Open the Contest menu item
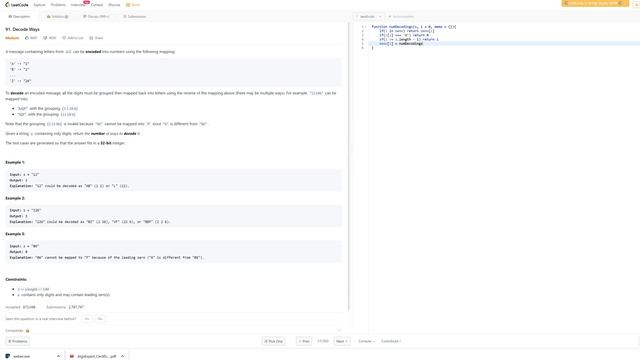Image resolution: width=640 pixels, height=360 pixels. click(x=97, y=5)
